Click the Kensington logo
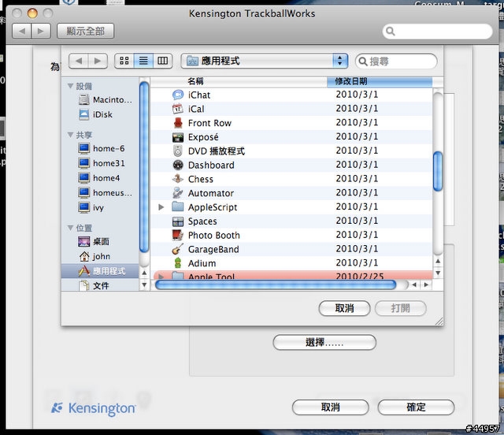Screen dimensions: 504x435 pos(94,409)
